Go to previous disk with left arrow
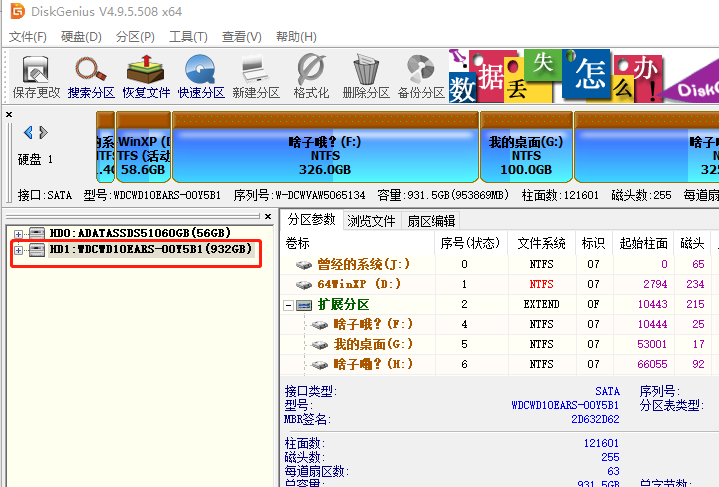719x487 pixels. [x=28, y=132]
